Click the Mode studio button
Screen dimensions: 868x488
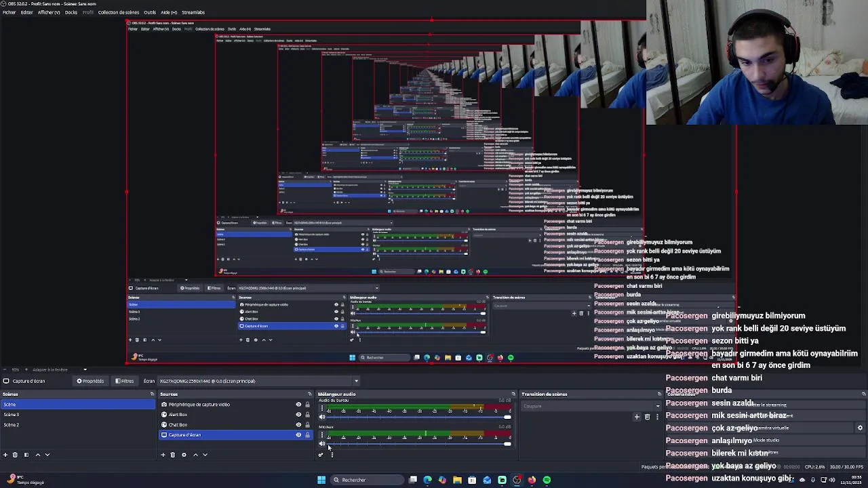(766, 441)
